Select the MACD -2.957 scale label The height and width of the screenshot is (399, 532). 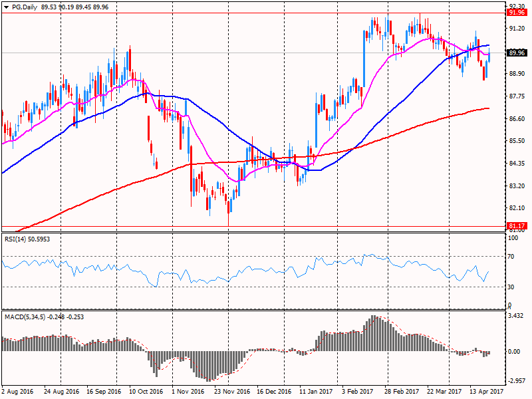click(x=517, y=381)
